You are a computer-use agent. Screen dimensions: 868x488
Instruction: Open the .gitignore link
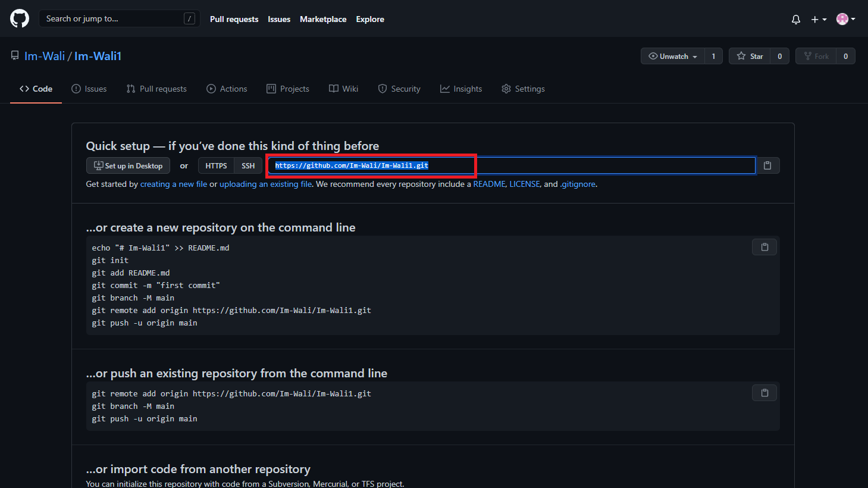tap(578, 184)
